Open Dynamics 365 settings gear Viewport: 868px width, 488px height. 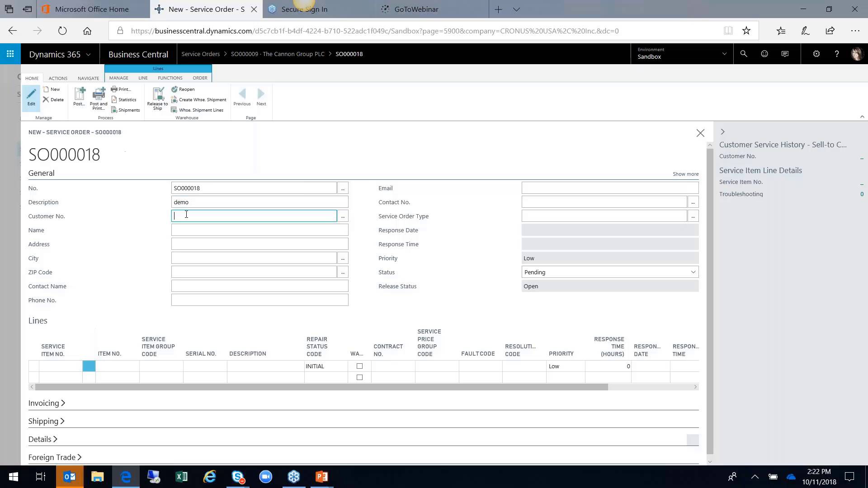pyautogui.click(x=816, y=54)
